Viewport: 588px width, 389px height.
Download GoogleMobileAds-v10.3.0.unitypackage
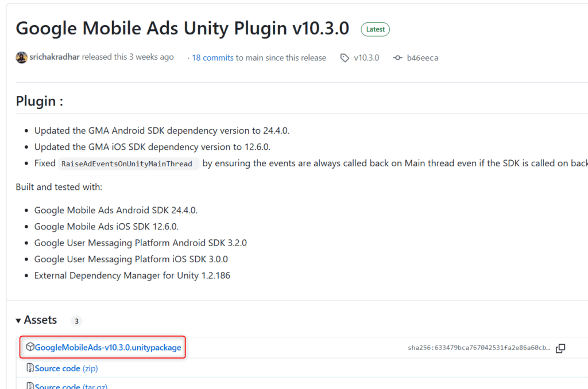(x=108, y=347)
